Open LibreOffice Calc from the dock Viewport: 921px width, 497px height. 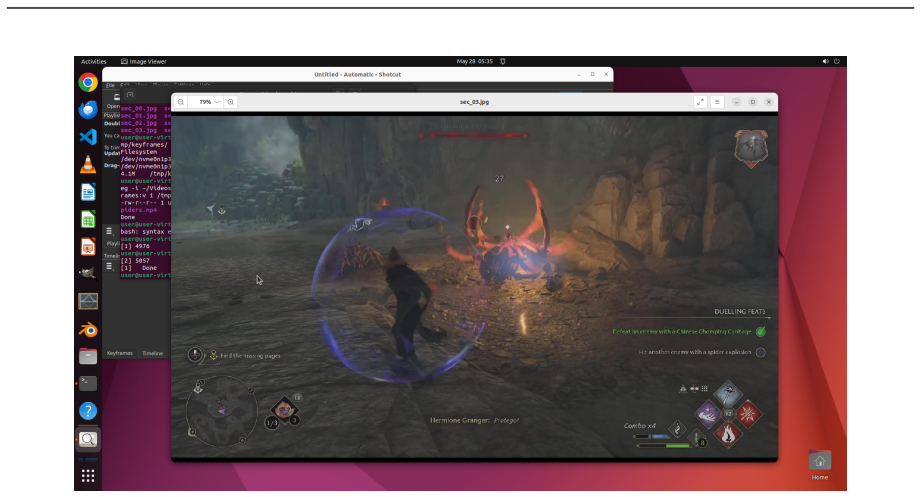tap(88, 219)
